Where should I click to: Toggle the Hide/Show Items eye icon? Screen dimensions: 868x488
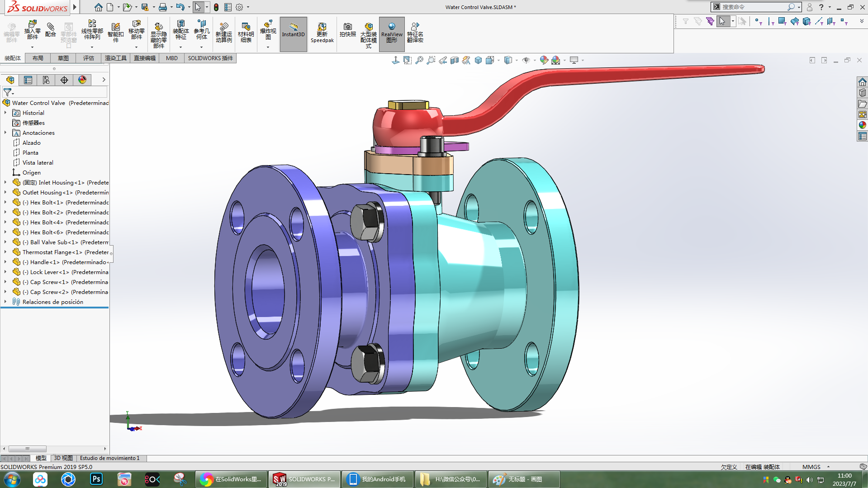[x=526, y=60]
